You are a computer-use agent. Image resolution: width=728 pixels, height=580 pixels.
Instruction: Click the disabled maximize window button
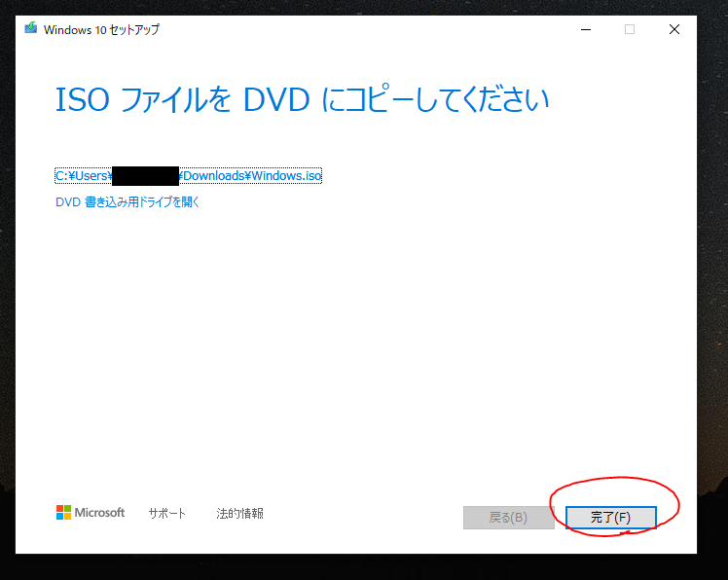[630, 29]
